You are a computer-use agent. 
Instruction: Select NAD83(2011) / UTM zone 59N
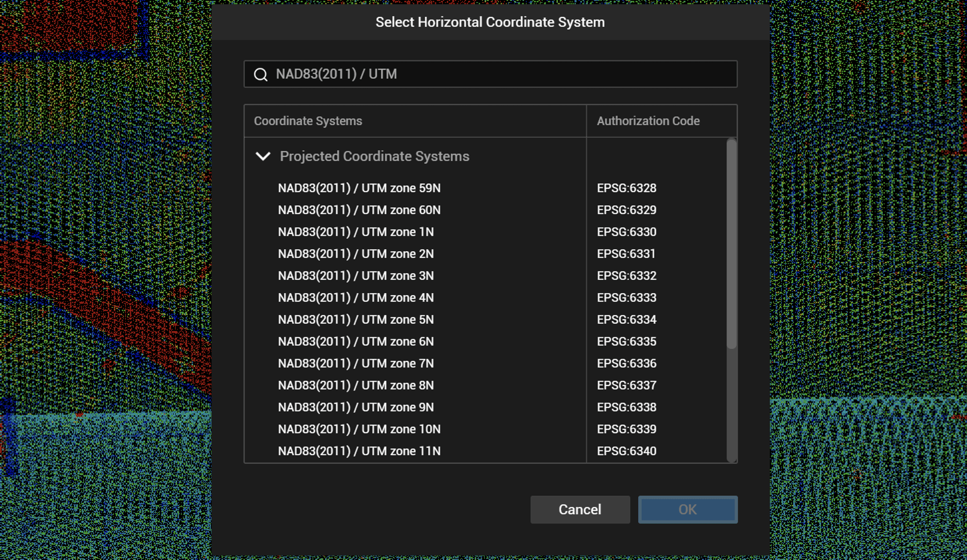point(359,188)
